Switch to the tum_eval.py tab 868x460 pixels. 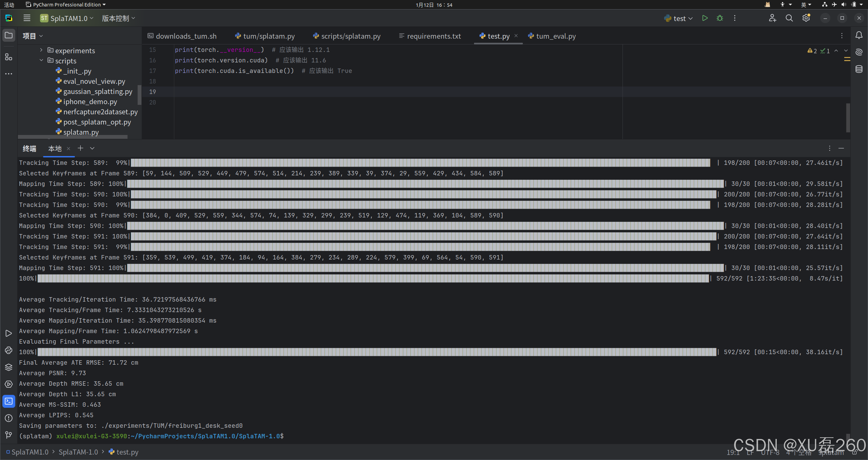555,36
